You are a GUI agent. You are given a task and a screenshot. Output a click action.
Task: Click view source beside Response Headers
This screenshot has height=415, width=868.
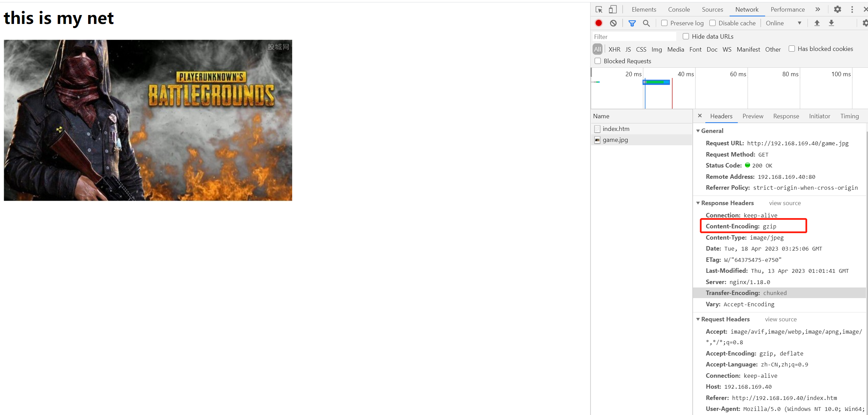click(x=785, y=203)
